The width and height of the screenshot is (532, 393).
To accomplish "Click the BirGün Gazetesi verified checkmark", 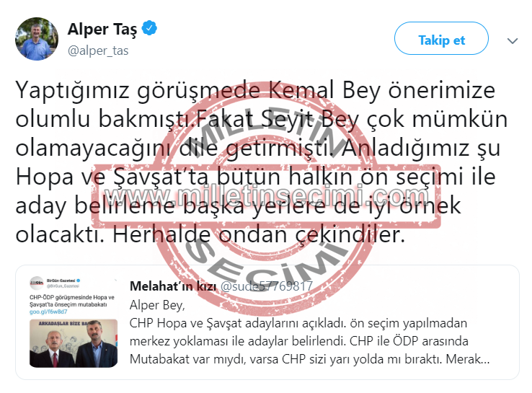I will pyautogui.click(x=78, y=281).
